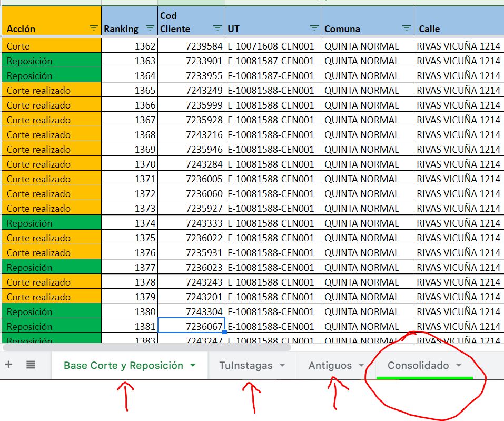
Task: Select client code cell 7236067
Action: 191,327
